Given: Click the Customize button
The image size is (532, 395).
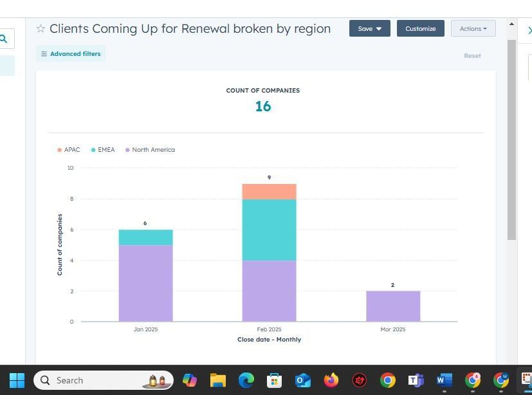Looking at the screenshot, I should [x=420, y=28].
